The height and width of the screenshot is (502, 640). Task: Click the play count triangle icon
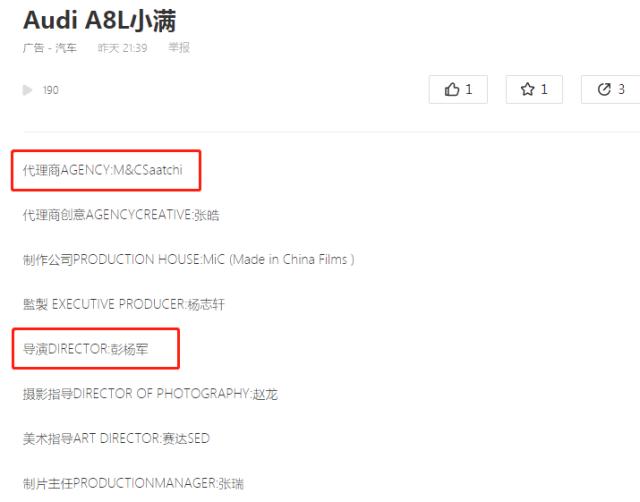click(27, 90)
